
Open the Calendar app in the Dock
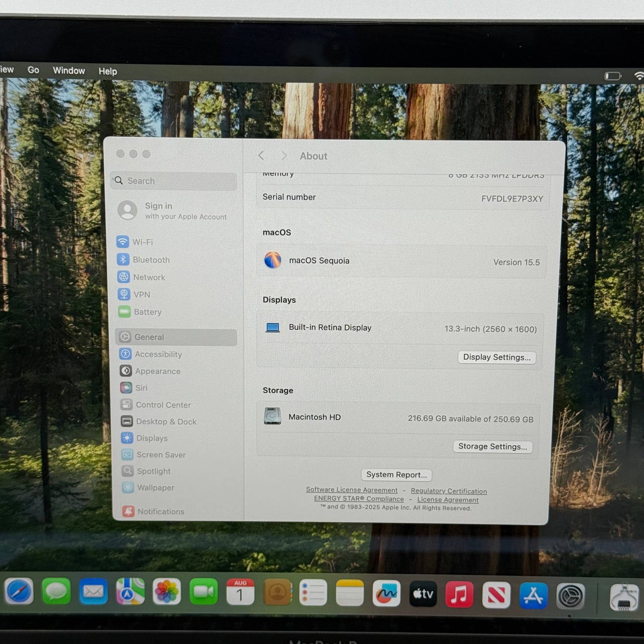[x=240, y=592]
